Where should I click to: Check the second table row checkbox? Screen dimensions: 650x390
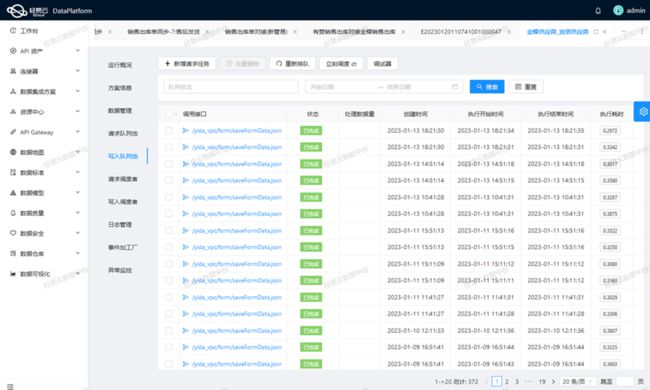(169, 147)
